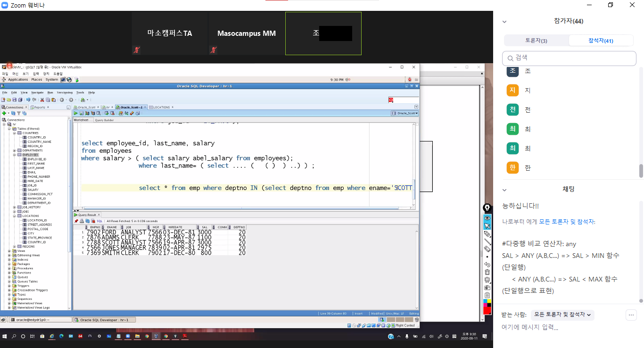Screen dimensions: 644x348
Task: Click the Save icon in SQL Developer toolbar
Action: tap(14, 100)
